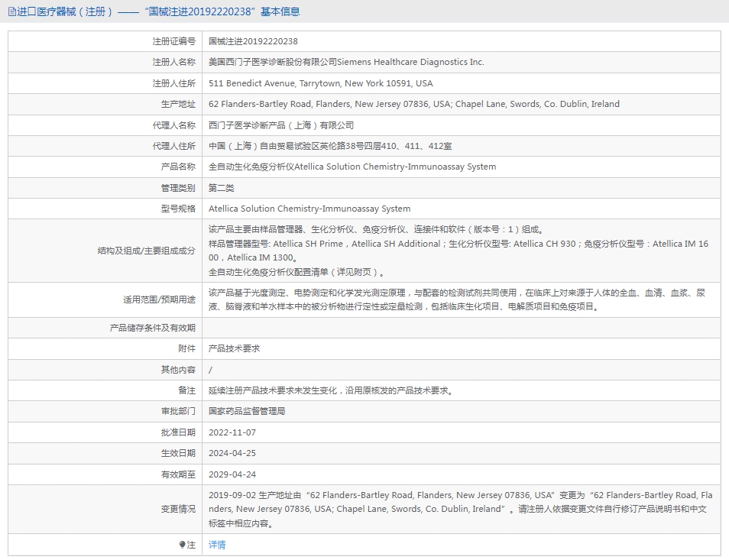Screen dimensions: 729x560
Task: Click the 产品储存条件及有效期 label
Action: tap(153, 328)
